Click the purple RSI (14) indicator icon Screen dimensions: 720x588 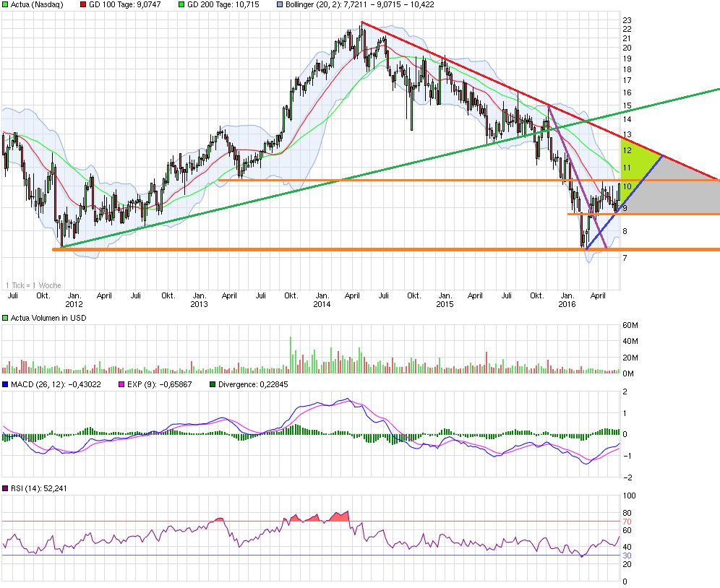(6, 489)
